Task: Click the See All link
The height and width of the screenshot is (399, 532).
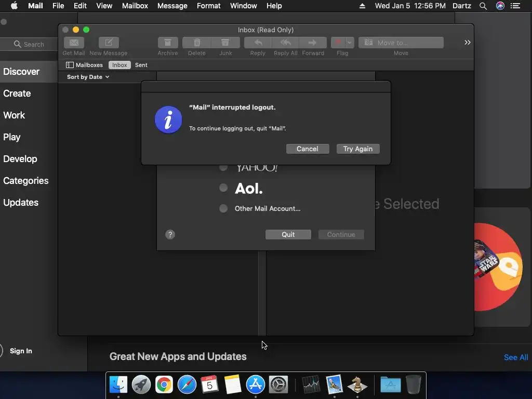Action: point(516,357)
